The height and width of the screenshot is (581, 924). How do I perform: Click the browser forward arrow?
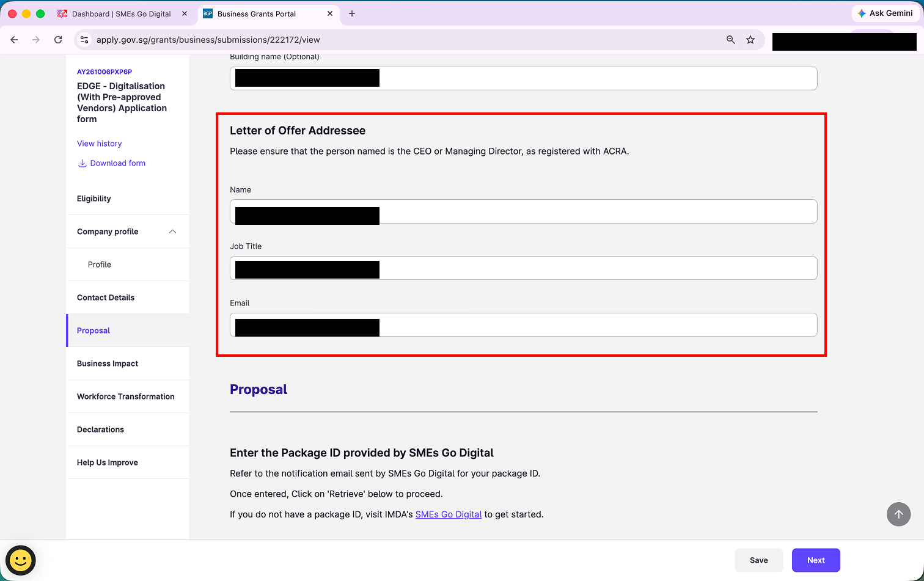[36, 40]
